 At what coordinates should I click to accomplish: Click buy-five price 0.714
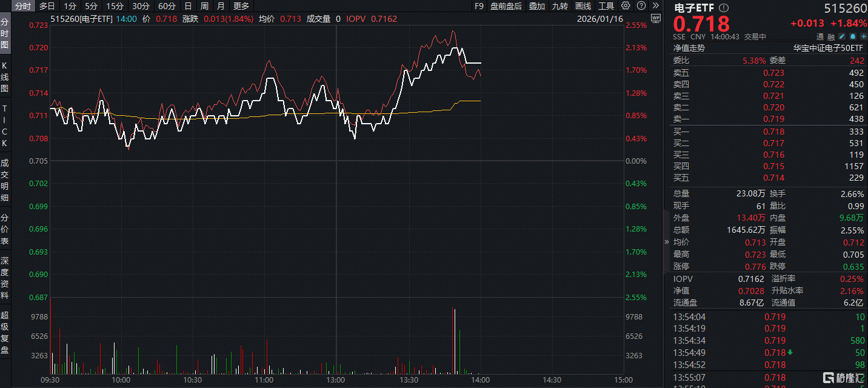(x=773, y=178)
